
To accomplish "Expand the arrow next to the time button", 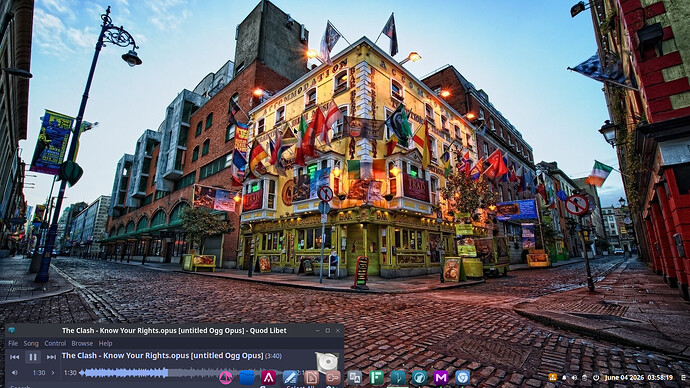I will click(x=53, y=373).
